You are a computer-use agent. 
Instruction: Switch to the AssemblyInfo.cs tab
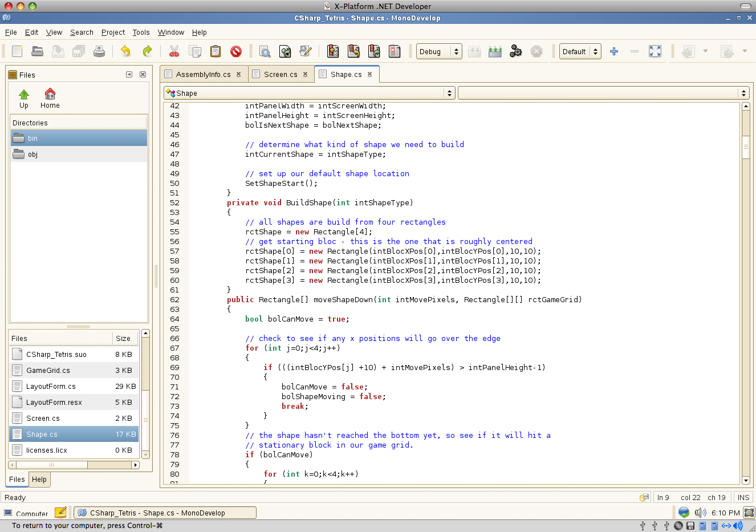[203, 75]
